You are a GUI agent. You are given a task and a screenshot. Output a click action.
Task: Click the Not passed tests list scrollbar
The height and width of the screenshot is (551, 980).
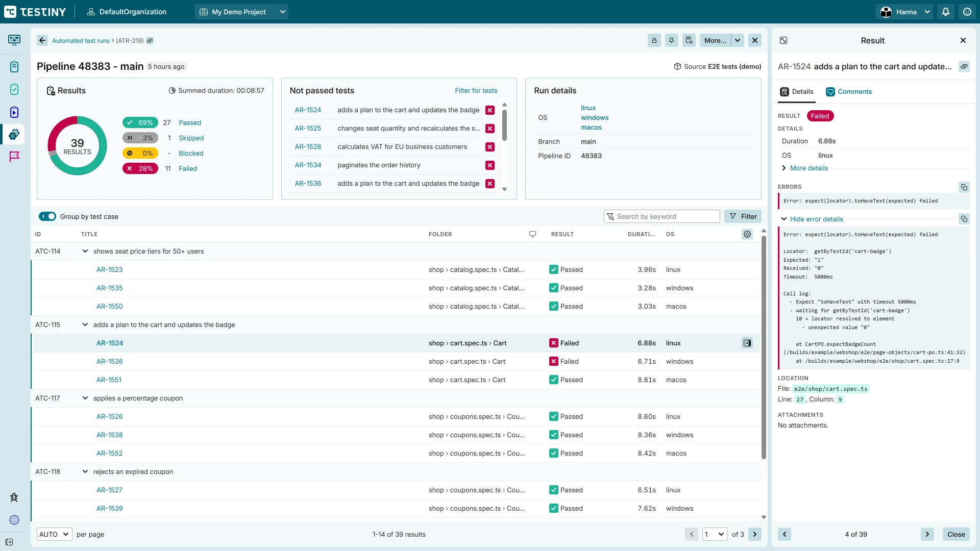pos(504,125)
